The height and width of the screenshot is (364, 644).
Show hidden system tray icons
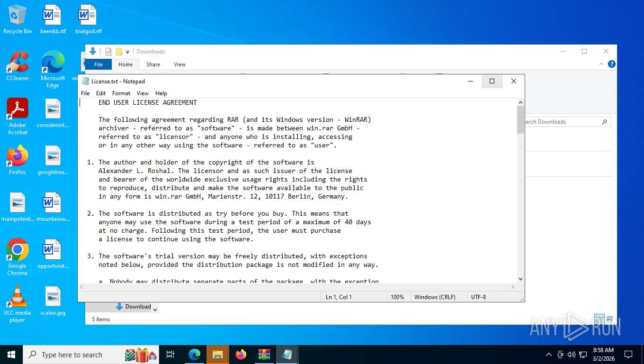(549, 355)
